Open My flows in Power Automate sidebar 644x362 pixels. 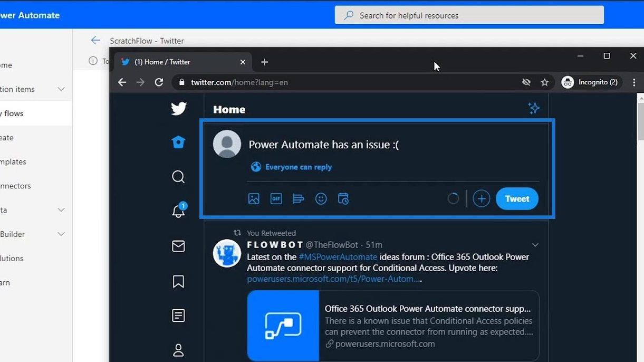(35, 113)
